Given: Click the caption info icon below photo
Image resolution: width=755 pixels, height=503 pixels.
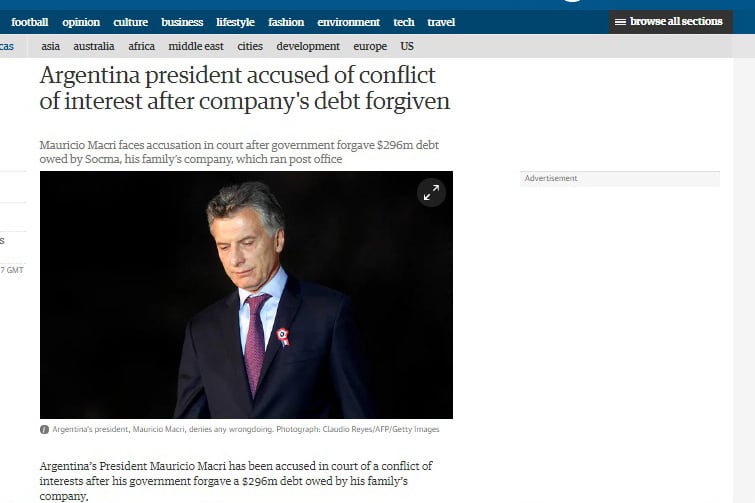Looking at the screenshot, I should pos(44,429).
